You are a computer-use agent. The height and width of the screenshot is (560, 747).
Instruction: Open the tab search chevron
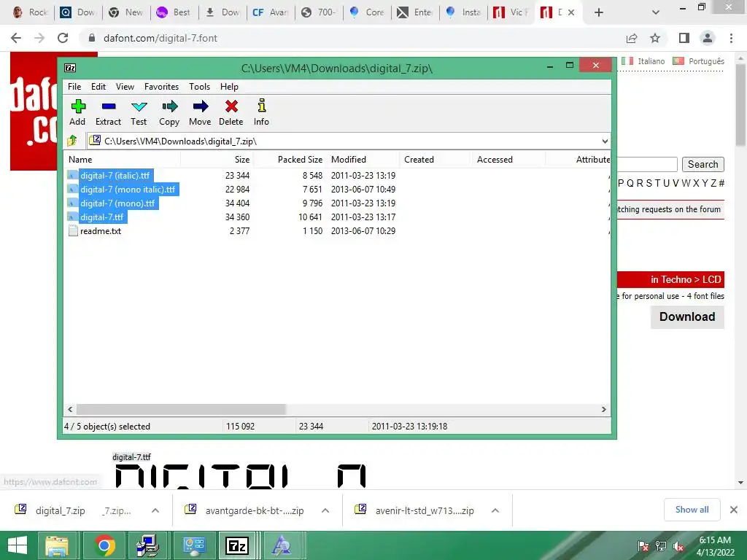point(656,12)
